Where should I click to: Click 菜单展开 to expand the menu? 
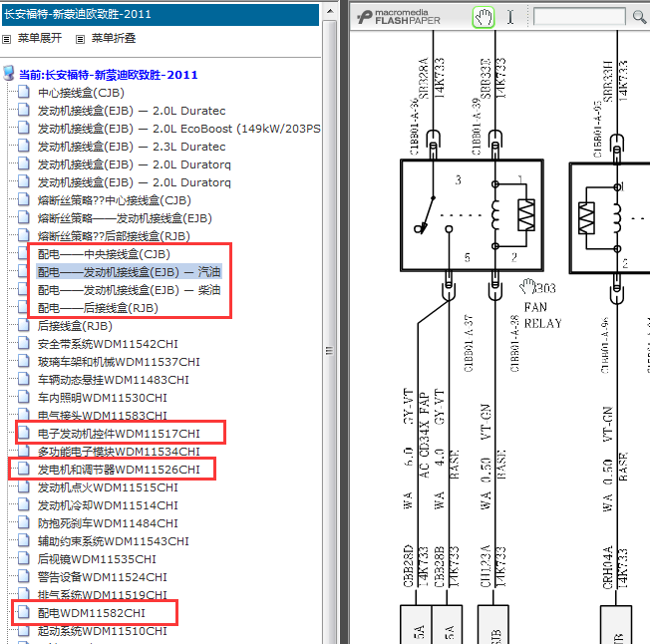tap(40, 38)
